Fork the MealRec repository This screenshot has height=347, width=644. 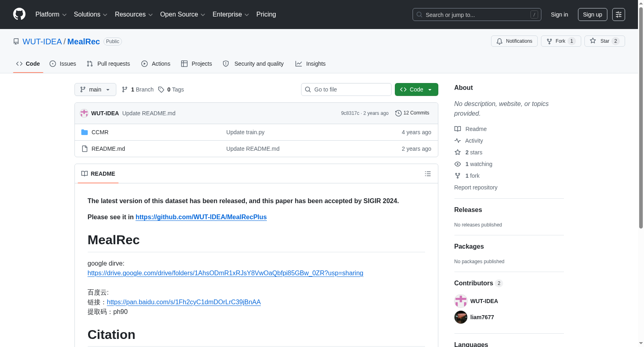tap(561, 41)
